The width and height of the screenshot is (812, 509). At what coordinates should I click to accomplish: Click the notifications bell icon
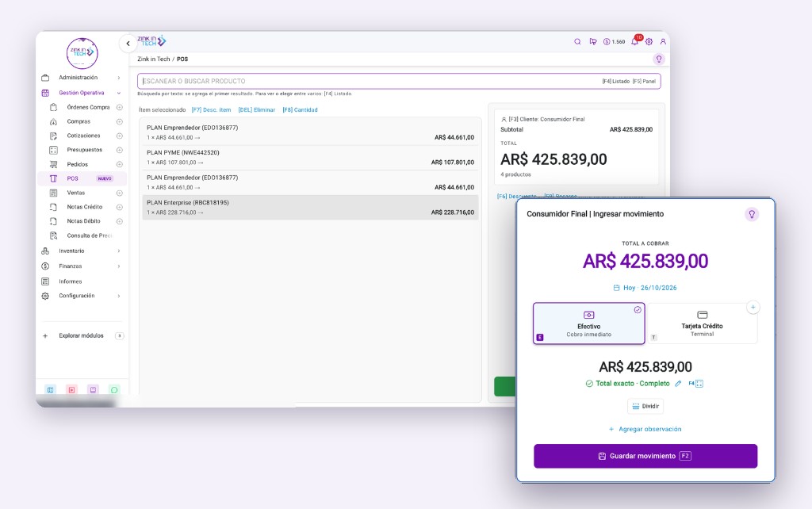(x=635, y=41)
